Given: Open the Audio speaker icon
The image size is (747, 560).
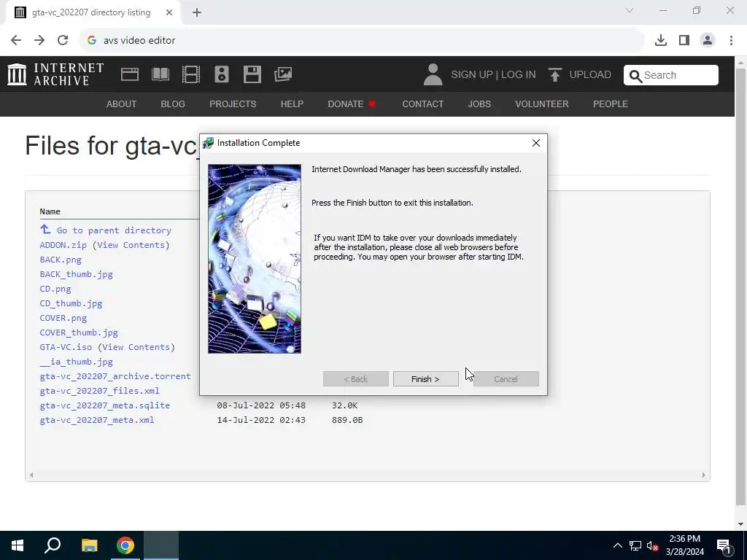Looking at the screenshot, I should point(222,74).
